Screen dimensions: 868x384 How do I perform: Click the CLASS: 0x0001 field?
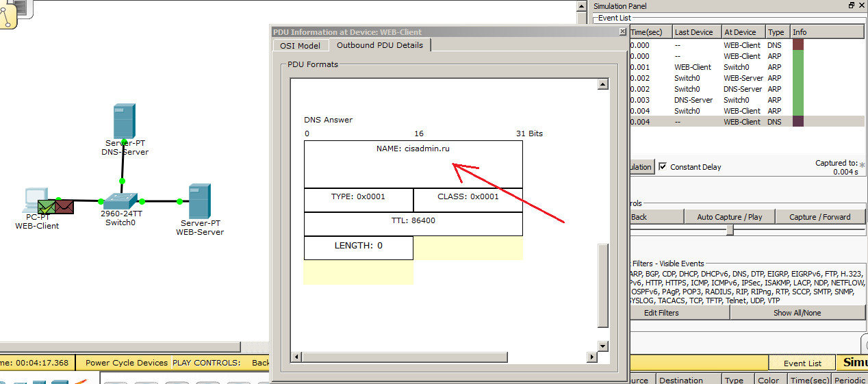pos(468,200)
